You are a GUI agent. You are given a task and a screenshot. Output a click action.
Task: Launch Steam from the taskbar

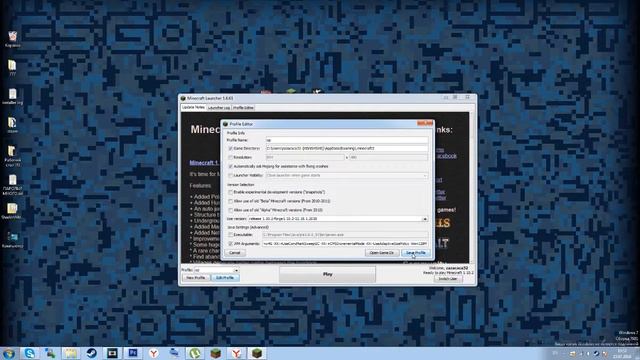(x=91, y=353)
